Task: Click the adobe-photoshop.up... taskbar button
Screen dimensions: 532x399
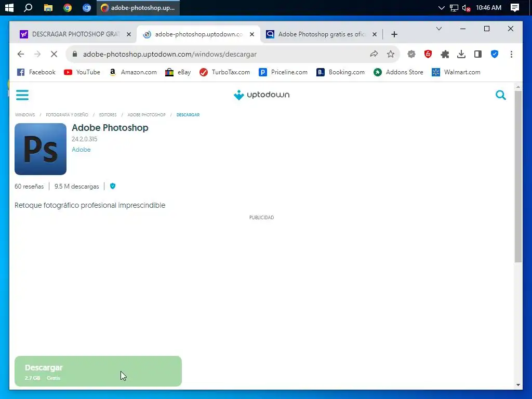Action: (138, 7)
